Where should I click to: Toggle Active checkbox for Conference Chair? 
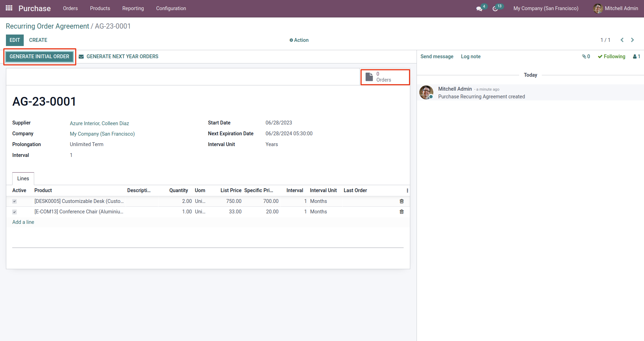(14, 212)
